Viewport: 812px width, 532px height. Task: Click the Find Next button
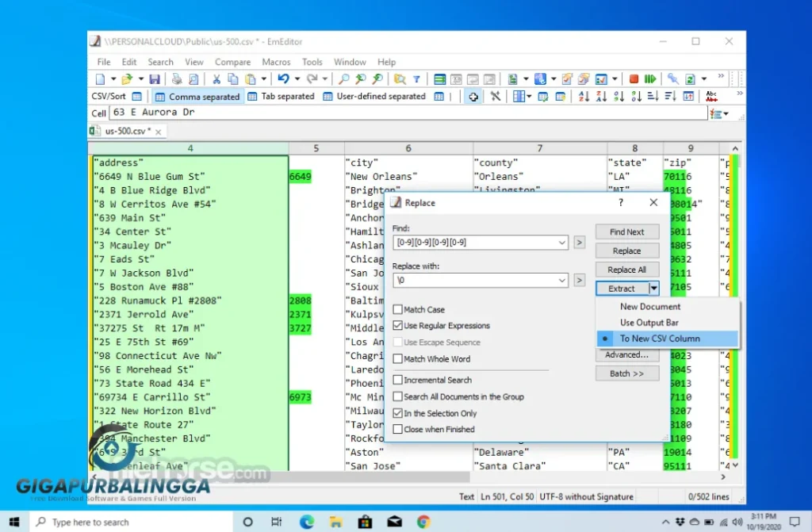coord(626,232)
